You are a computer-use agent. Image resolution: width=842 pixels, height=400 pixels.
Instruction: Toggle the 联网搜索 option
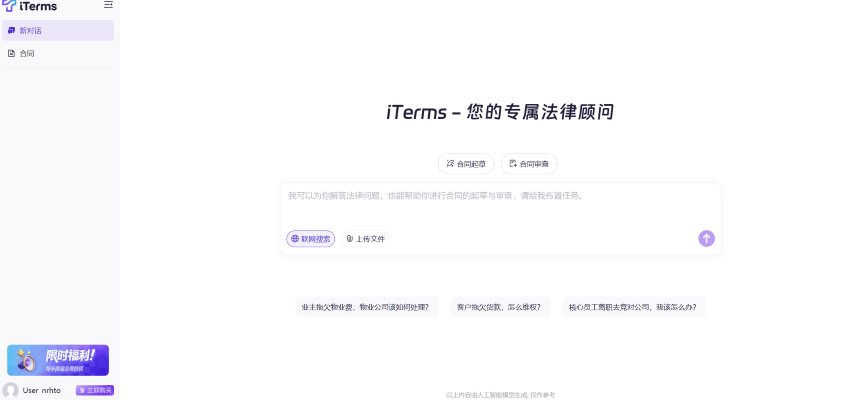coord(310,239)
